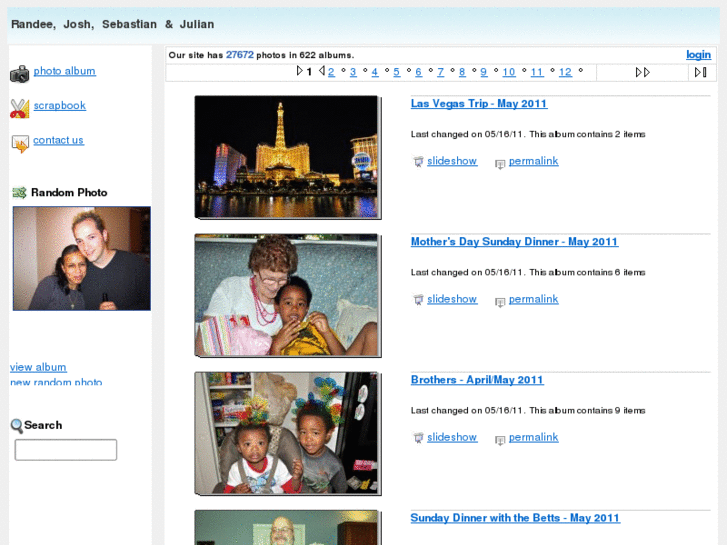This screenshot has height=545, width=727.
Task: Open the Sunday Dinner with Betts thumbnail
Action: (x=287, y=528)
